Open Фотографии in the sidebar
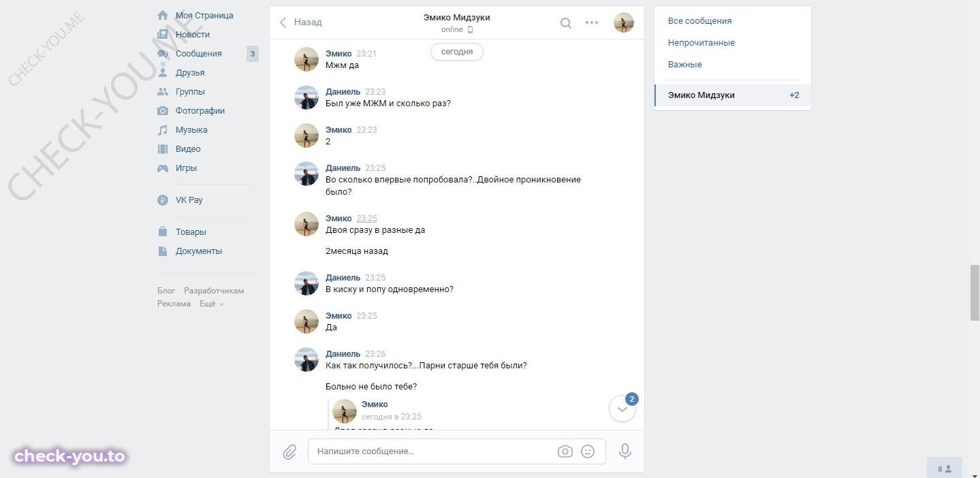 click(200, 110)
